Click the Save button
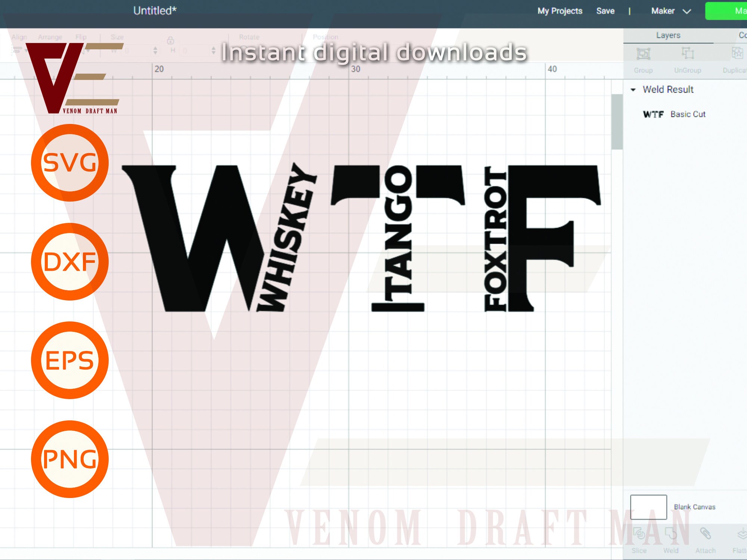The height and width of the screenshot is (560, 747). click(x=605, y=11)
